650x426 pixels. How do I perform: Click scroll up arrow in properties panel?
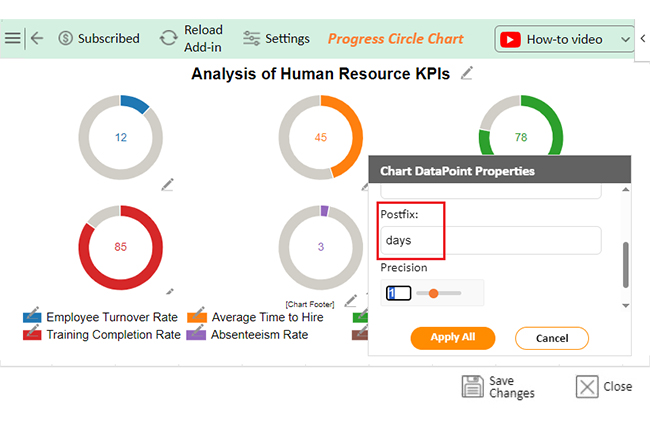coord(626,189)
